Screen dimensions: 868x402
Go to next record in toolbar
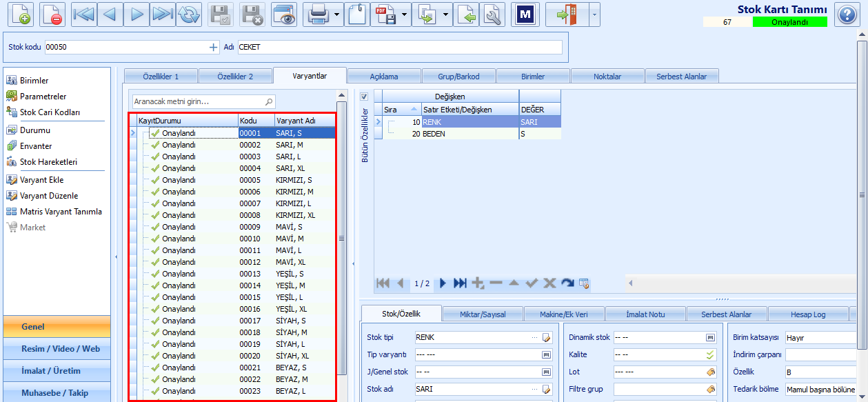[136, 14]
